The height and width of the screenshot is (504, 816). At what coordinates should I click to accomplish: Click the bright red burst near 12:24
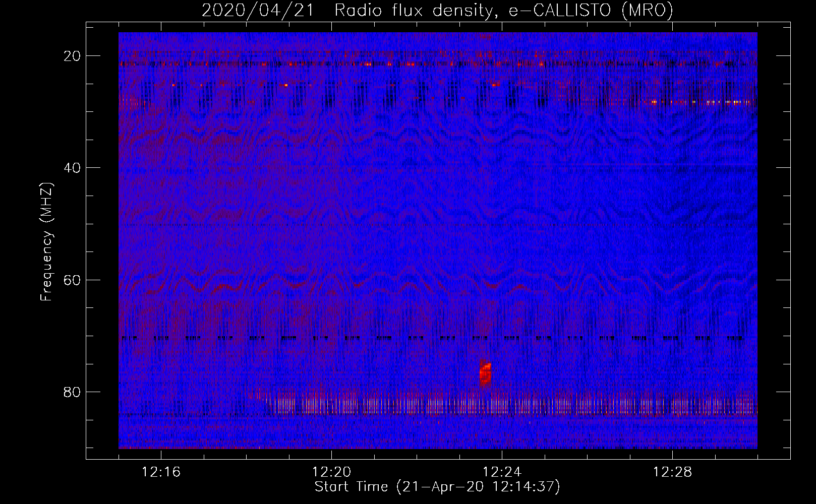point(485,373)
